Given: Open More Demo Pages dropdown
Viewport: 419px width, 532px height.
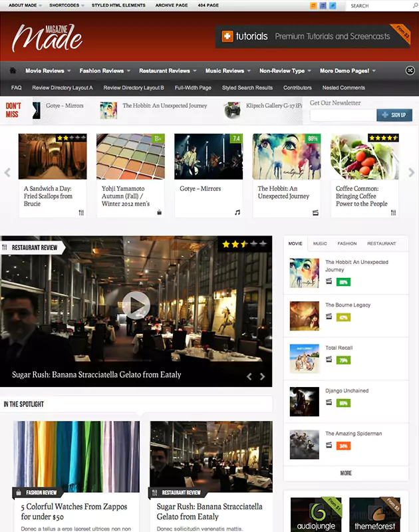Looking at the screenshot, I should pyautogui.click(x=348, y=70).
